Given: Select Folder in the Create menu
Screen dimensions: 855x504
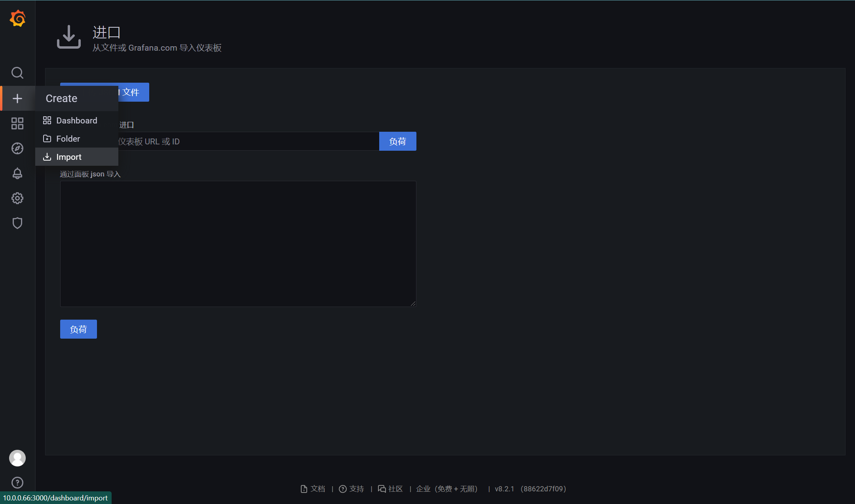Looking at the screenshot, I should tap(68, 139).
